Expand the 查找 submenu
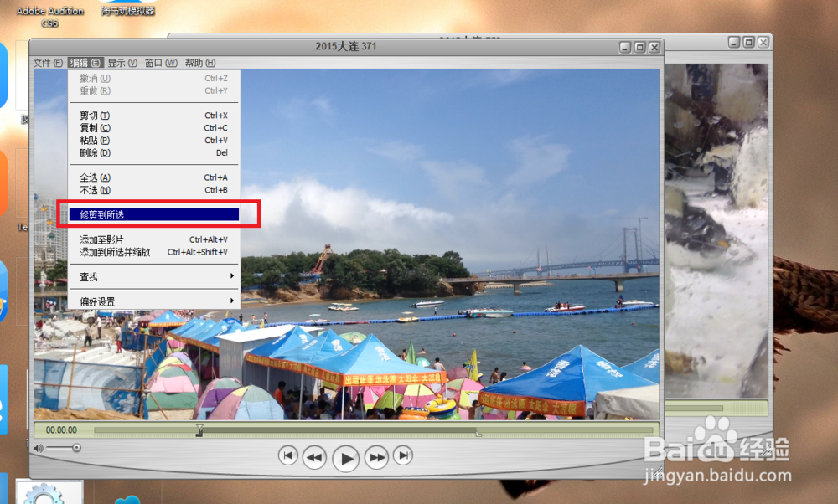The height and width of the screenshot is (504, 838). point(154,276)
